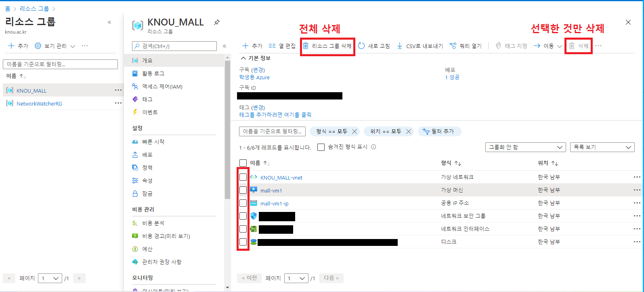Click the 홈 breadcrumb link
The image size is (644, 292).
click(x=8, y=8)
